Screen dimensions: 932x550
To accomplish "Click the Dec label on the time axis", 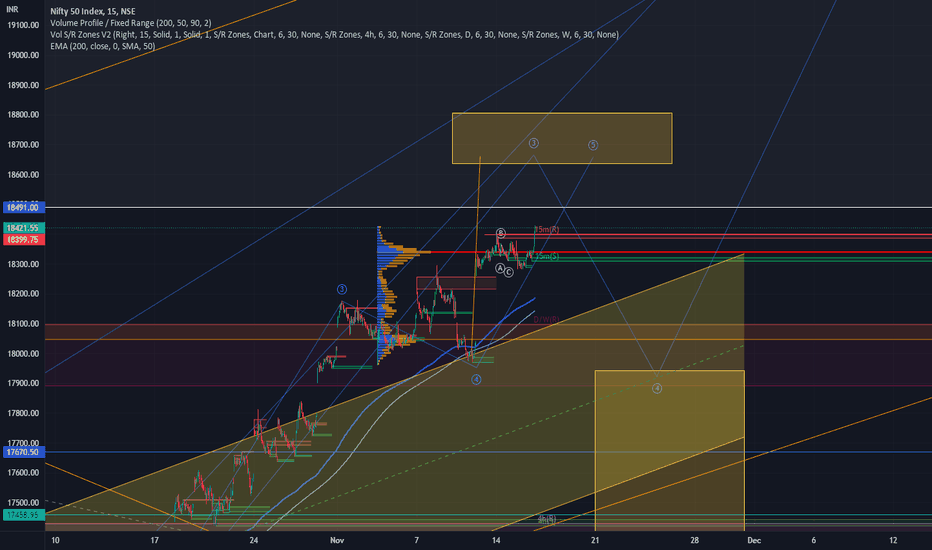I will (x=754, y=540).
